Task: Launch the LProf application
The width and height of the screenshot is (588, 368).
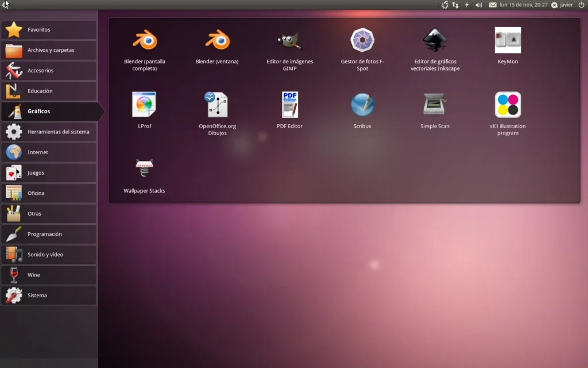Action: [x=144, y=105]
